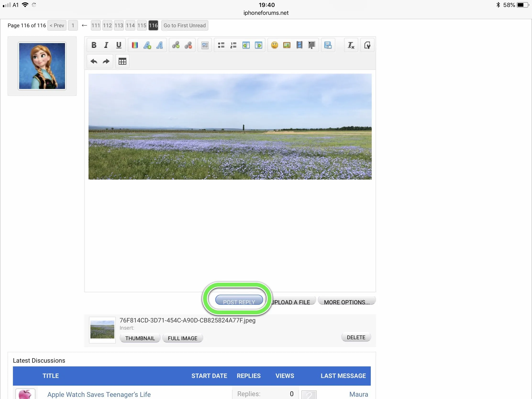Open the text alignment dropdown
The image size is (532, 399).
205,45
